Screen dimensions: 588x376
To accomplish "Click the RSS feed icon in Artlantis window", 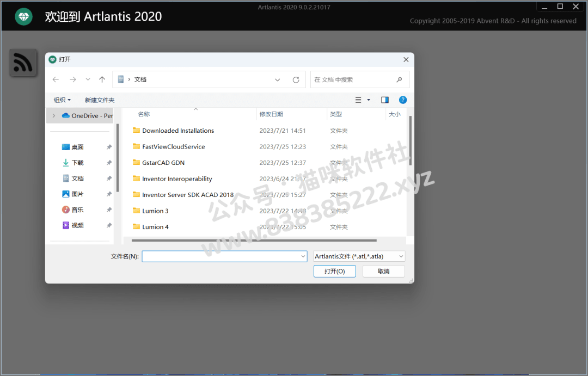I will 23,62.
